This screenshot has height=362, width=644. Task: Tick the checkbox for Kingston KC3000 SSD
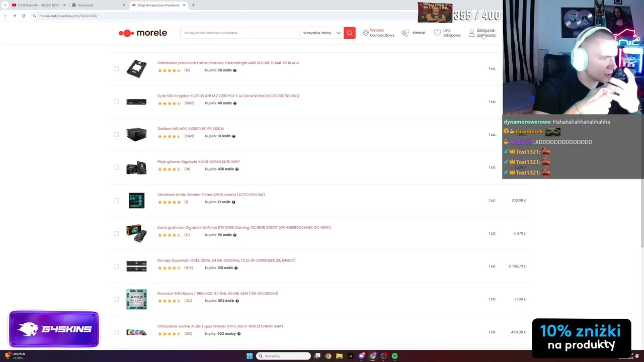[116, 102]
